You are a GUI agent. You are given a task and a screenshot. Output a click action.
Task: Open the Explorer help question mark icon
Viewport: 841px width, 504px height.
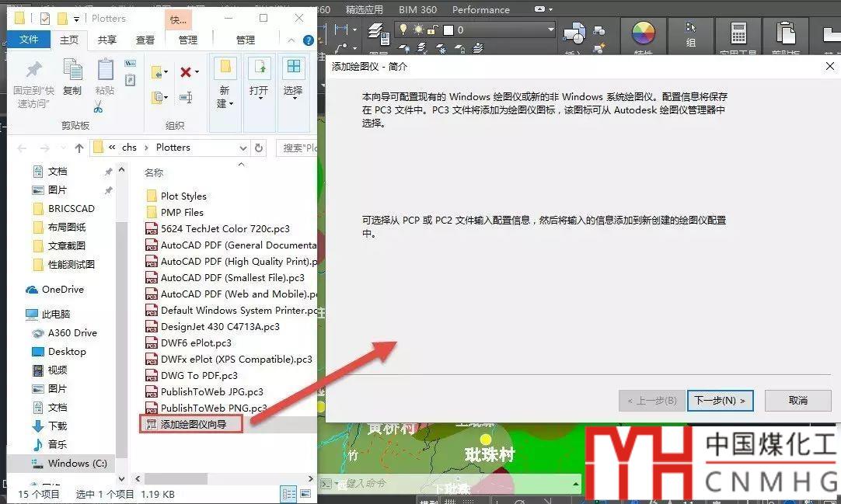[309, 40]
